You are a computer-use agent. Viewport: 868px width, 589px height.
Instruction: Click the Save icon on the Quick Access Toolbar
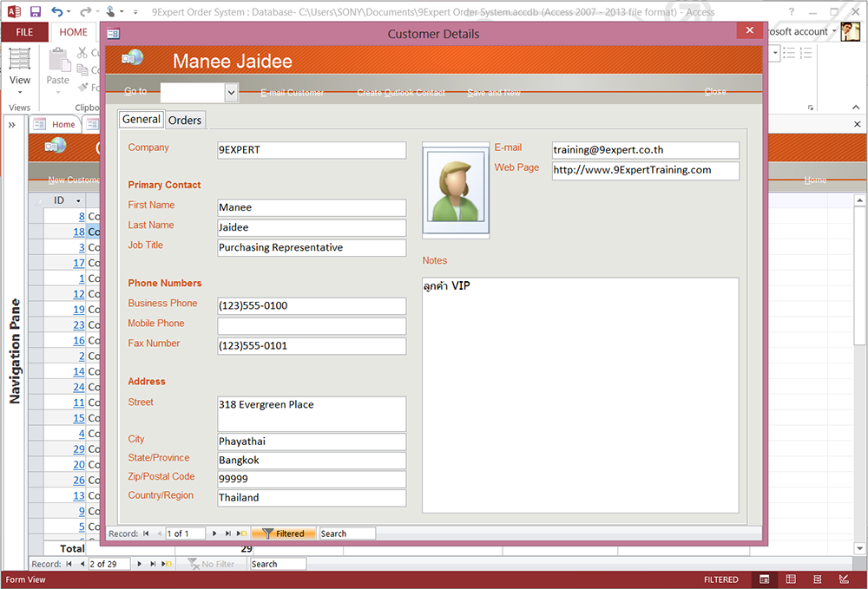[34, 10]
